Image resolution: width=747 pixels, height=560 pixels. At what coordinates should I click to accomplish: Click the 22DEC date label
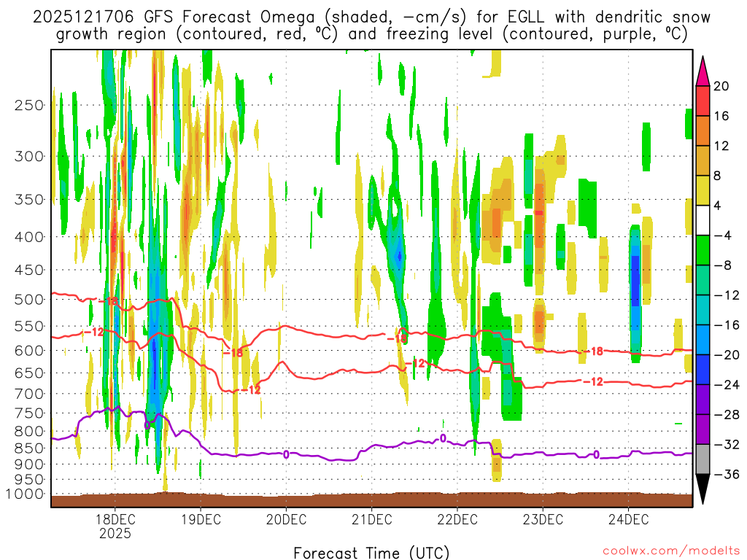pos(457,519)
